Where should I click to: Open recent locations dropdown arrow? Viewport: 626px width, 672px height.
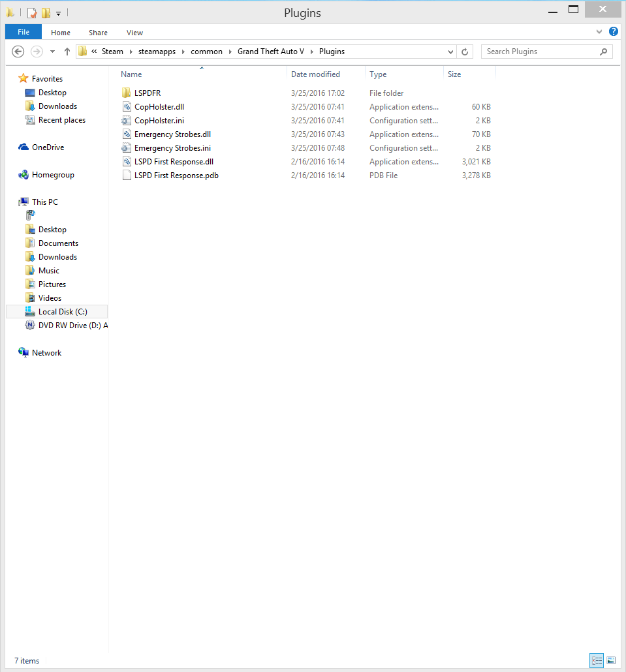tap(52, 52)
